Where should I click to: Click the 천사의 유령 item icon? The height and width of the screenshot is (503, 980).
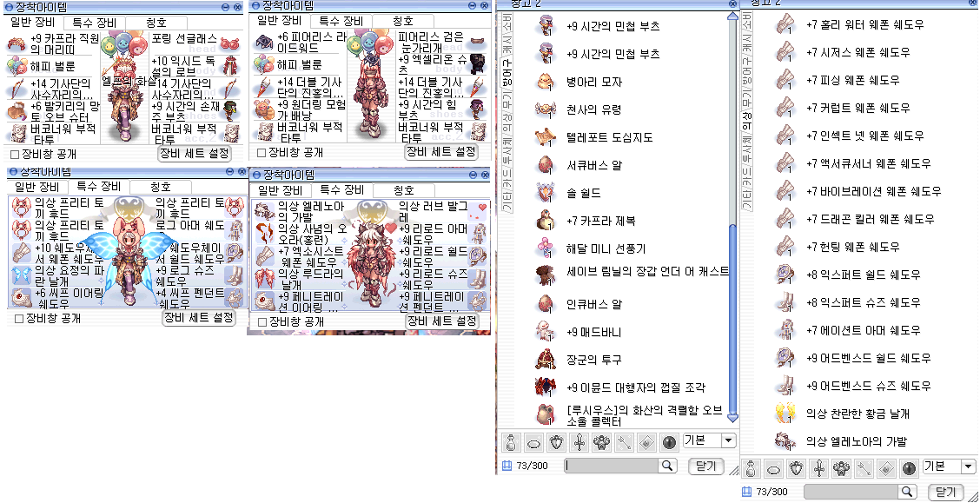click(546, 110)
